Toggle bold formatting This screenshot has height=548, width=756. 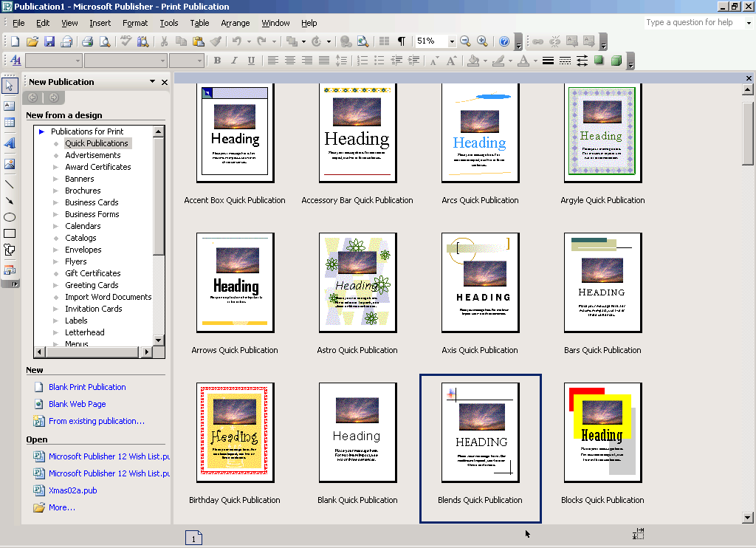click(x=217, y=60)
